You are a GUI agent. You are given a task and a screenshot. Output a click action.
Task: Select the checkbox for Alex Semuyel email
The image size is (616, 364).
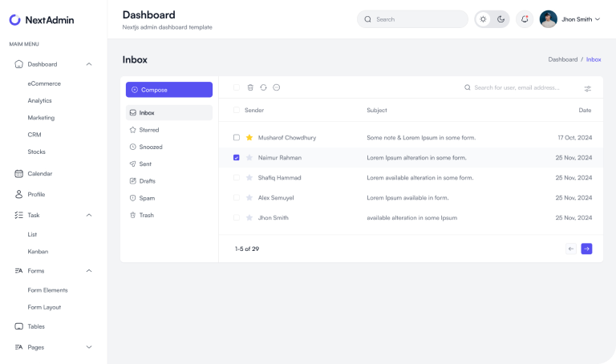click(237, 197)
